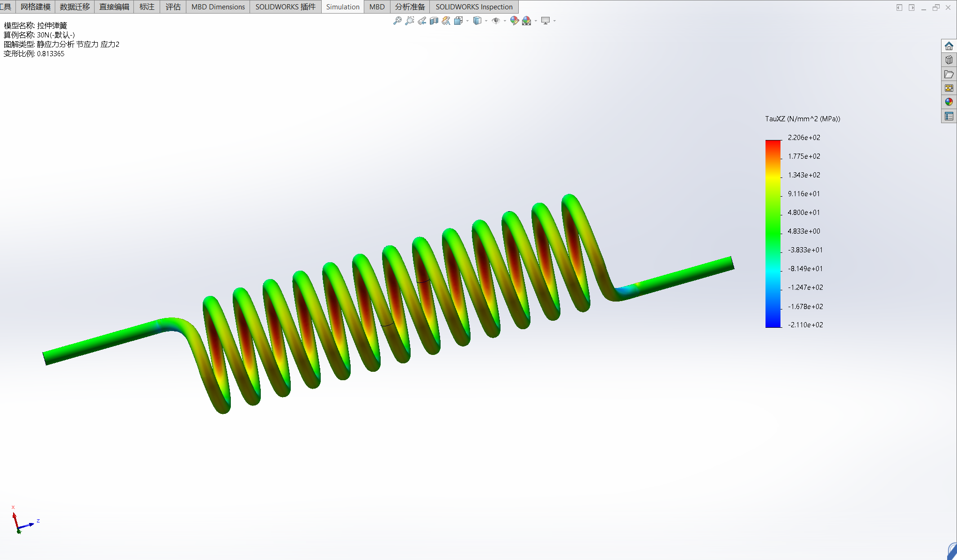Open SOLIDWORKS Resources home tab
This screenshot has width=957, height=560.
949,46
